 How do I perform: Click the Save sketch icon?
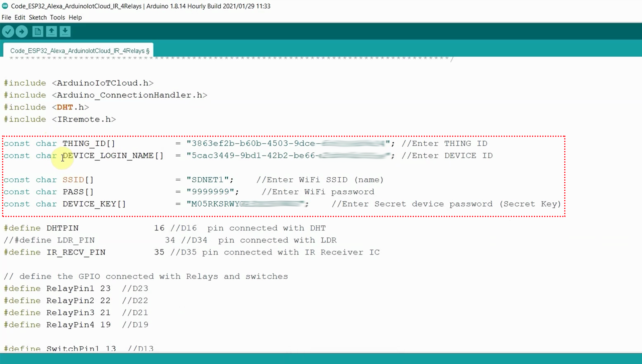[65, 31]
